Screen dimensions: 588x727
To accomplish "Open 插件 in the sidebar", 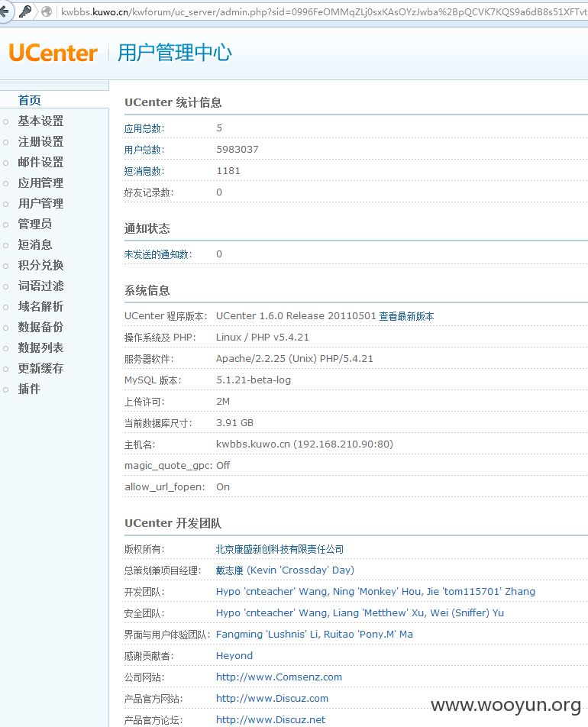I will [x=29, y=389].
